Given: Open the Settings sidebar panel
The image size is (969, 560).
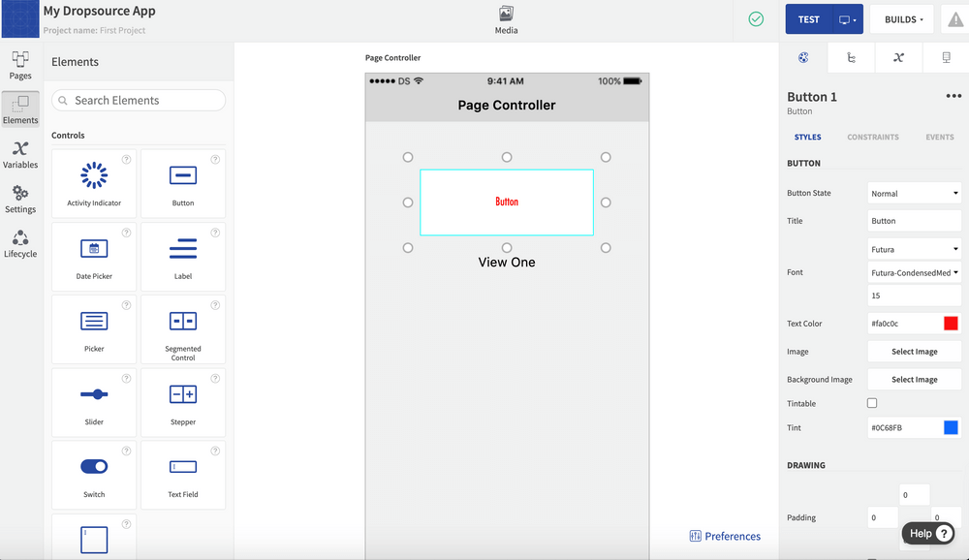Looking at the screenshot, I should coord(19,199).
